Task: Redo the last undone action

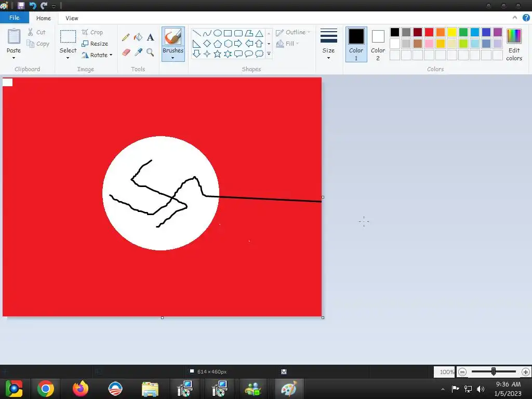Action: pyautogui.click(x=44, y=6)
